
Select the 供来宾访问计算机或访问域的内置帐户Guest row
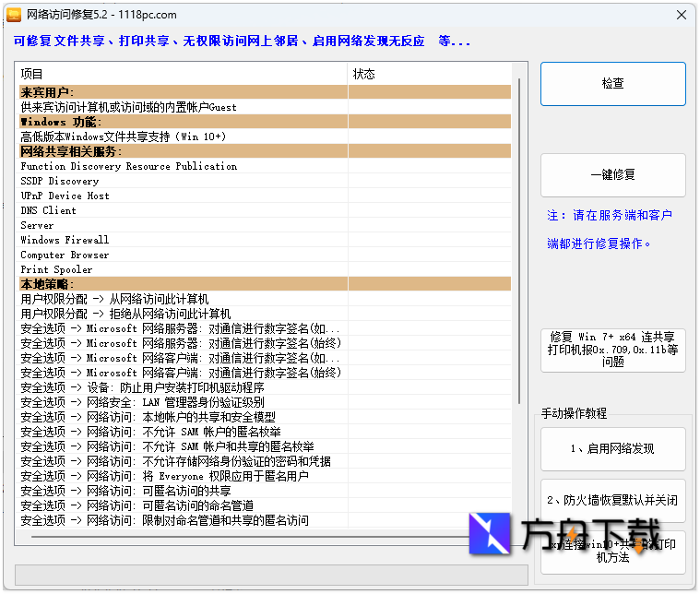point(265,107)
